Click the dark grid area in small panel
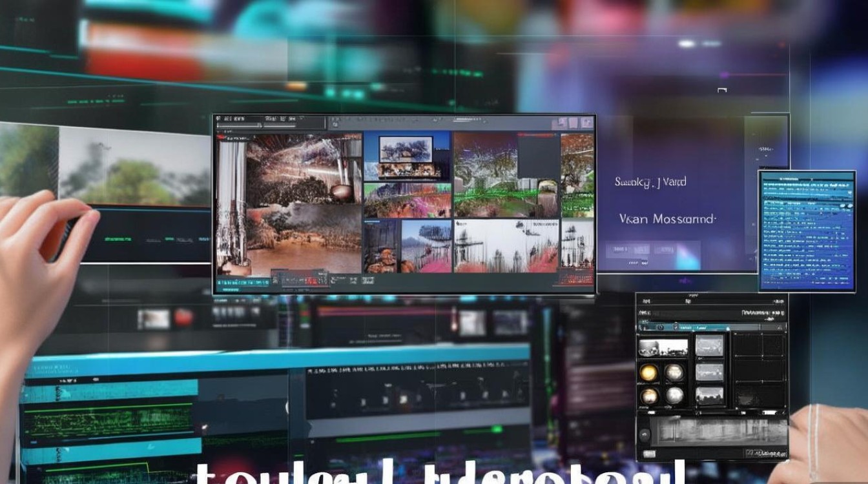868x484 pixels. [759, 369]
